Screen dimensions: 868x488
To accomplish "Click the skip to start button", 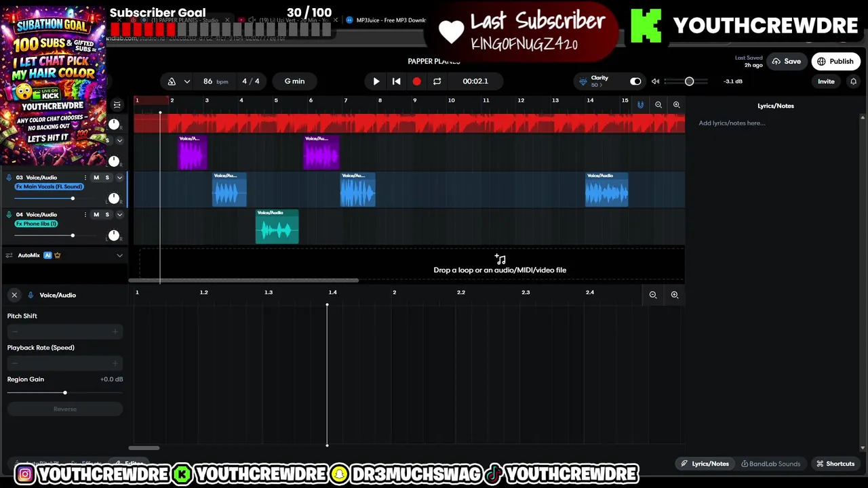I will click(x=397, y=81).
